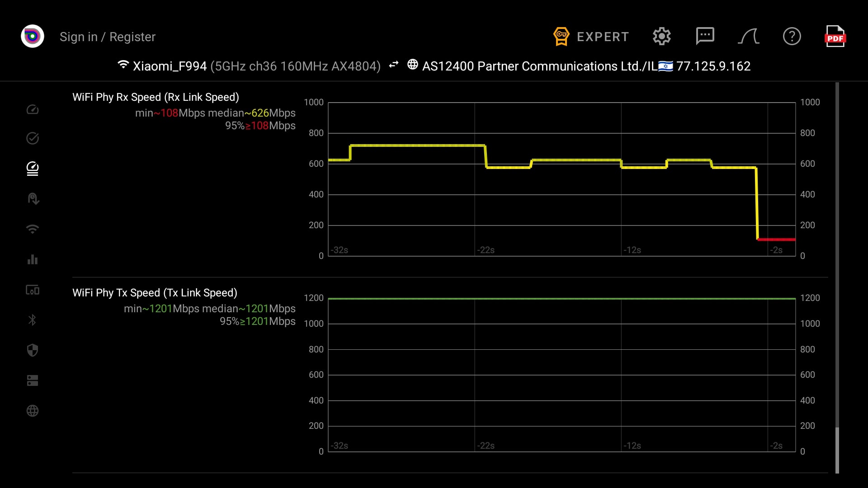This screenshot has height=488, width=868.
Task: Select the speedometer sidebar icon
Action: click(33, 109)
